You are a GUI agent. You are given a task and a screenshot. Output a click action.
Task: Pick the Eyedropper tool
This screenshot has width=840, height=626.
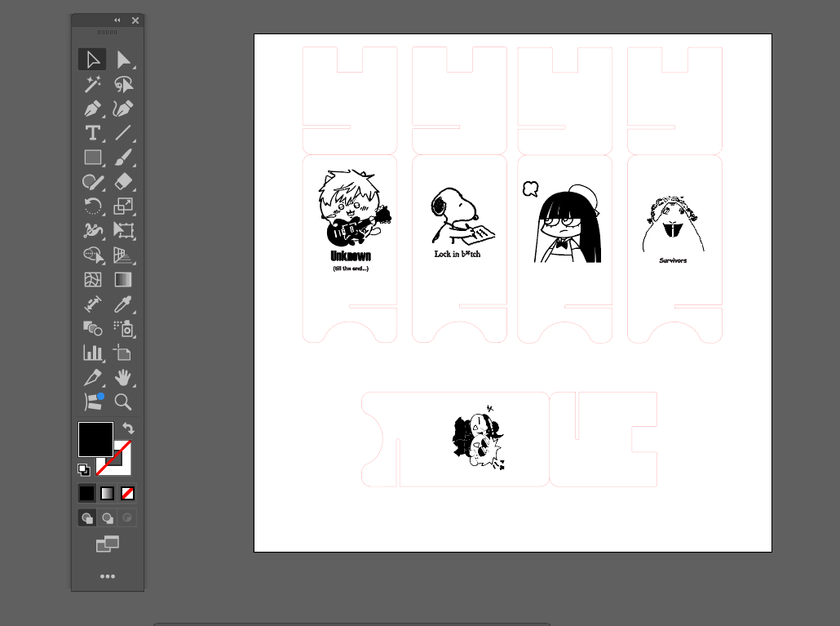pyautogui.click(x=124, y=304)
